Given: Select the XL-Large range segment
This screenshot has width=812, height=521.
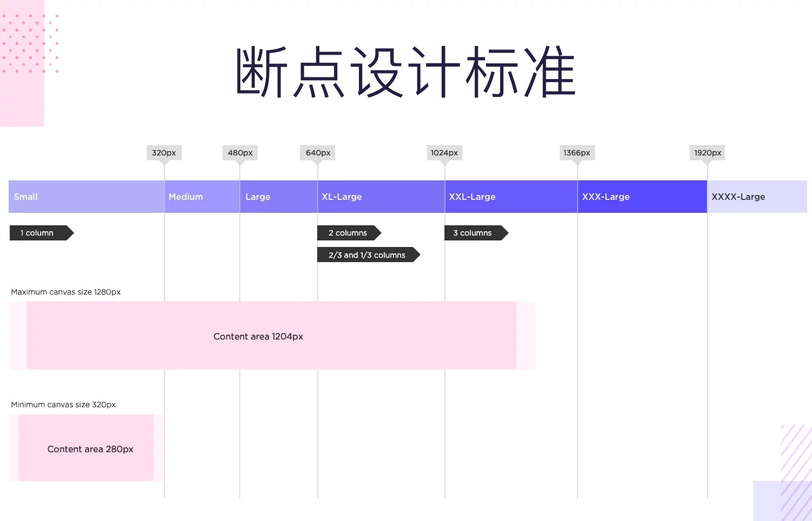Looking at the screenshot, I should [x=382, y=197].
